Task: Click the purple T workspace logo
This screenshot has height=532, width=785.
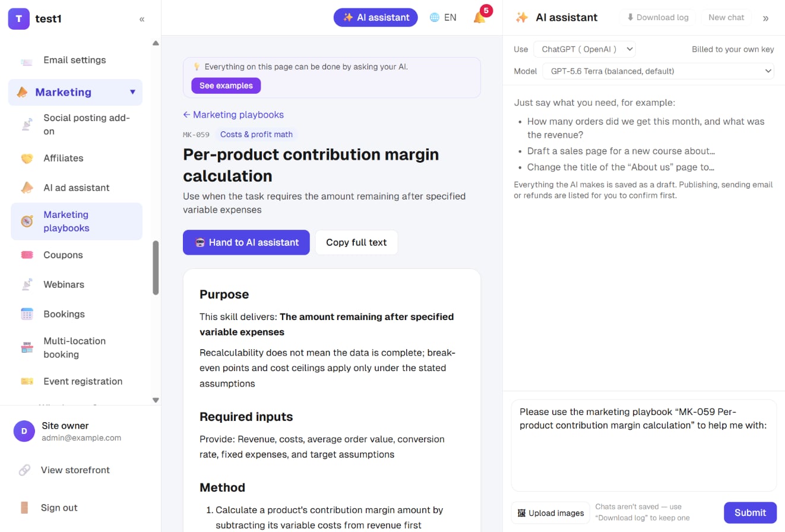Action: (x=19, y=18)
